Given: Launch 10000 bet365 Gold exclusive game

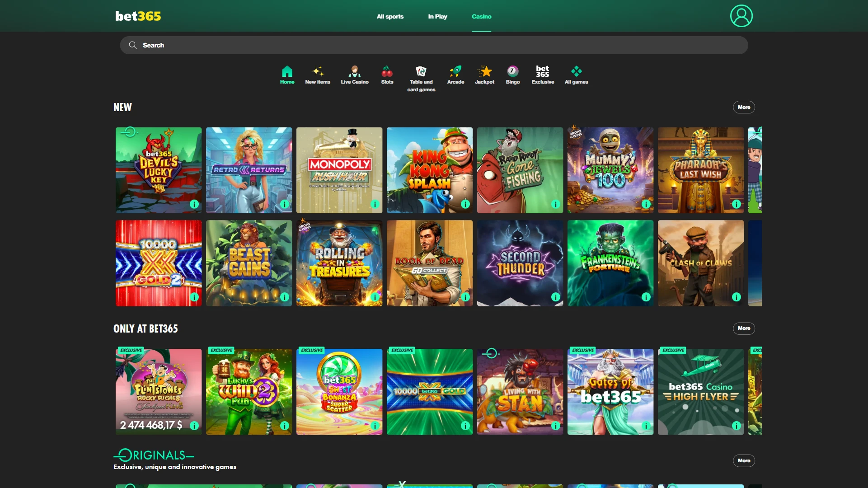Looking at the screenshot, I should 430,391.
